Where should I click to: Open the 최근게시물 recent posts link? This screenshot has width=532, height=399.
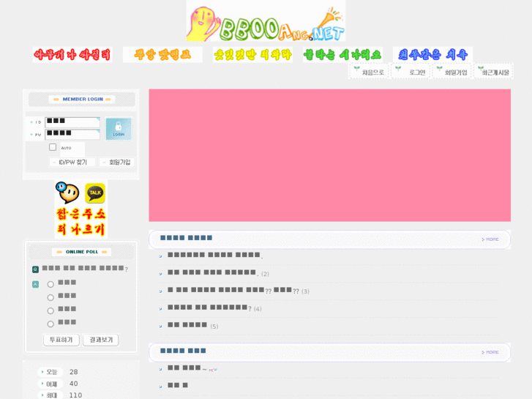coord(493,71)
